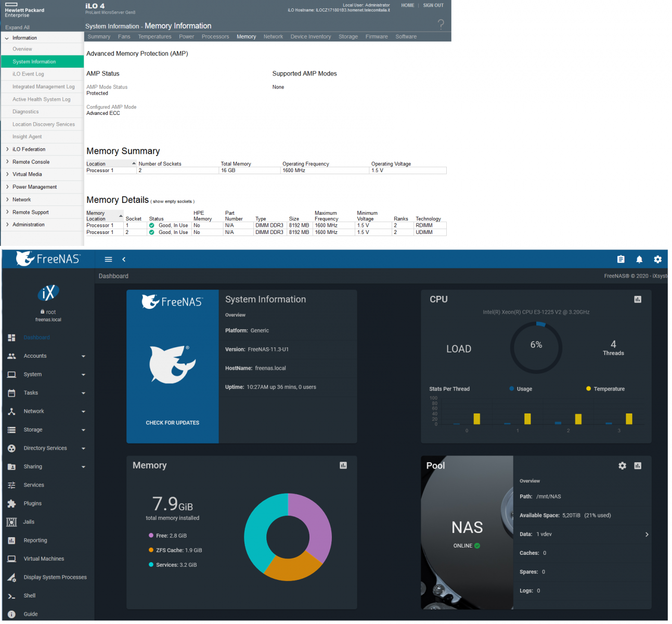The height and width of the screenshot is (624, 672).
Task: Expand the Virtual Media tree node
Action: pyautogui.click(x=7, y=174)
